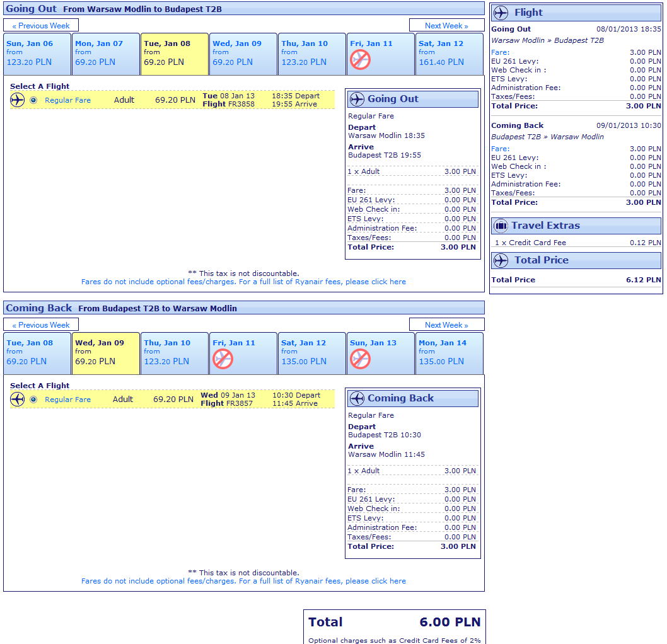Open Ryanair fees link under outbound flights
This screenshot has height=644, width=667.
pyautogui.click(x=243, y=282)
